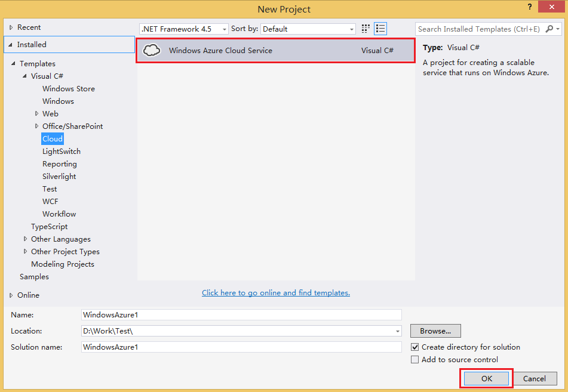Screen dimensions: 568x392
Task: Open search options dropdown arrow
Action: tap(558, 29)
